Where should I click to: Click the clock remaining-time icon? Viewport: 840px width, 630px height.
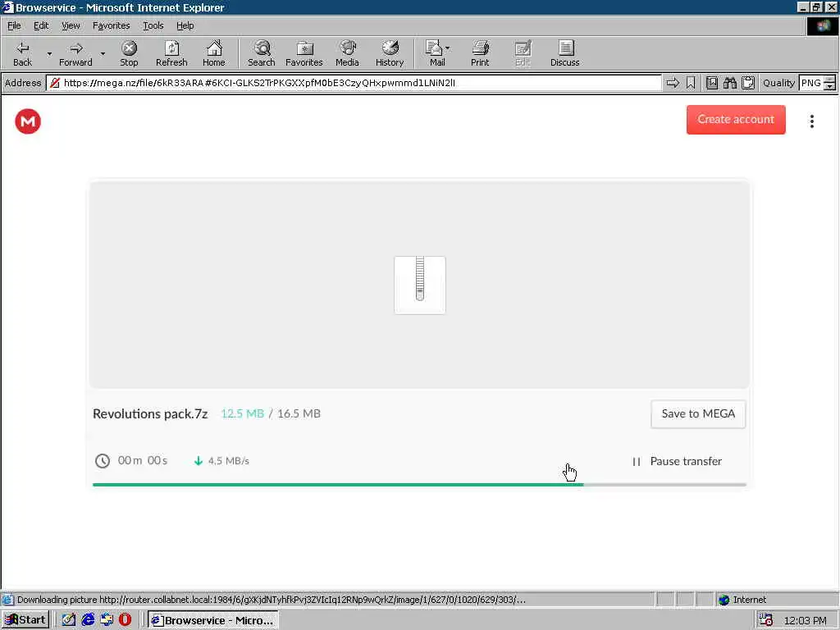(x=103, y=461)
